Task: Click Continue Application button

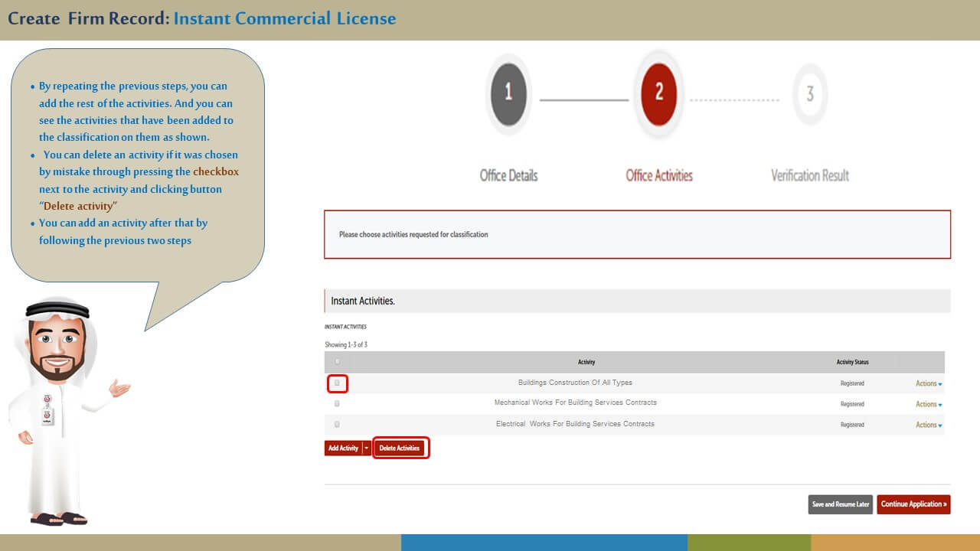Action: click(x=913, y=504)
